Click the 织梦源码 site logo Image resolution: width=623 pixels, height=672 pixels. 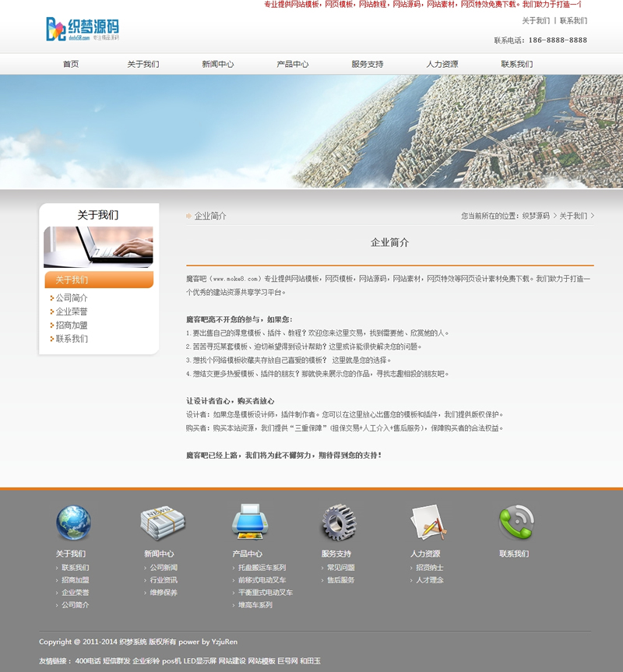(83, 29)
